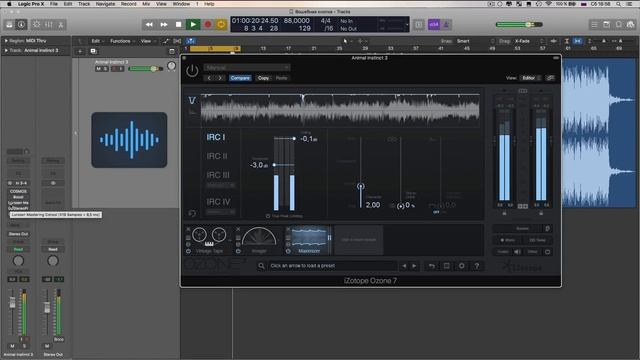
Task: Click the add track plus button
Action: tap(80, 51)
